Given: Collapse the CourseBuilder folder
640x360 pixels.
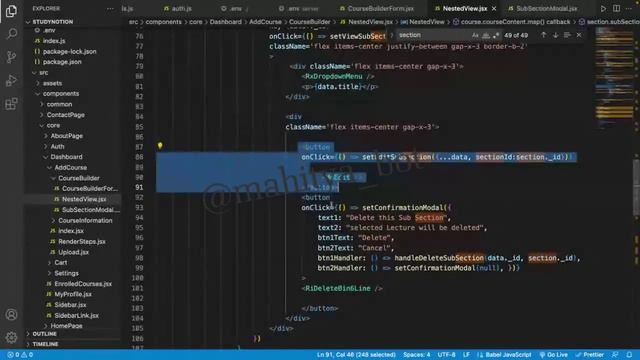Looking at the screenshot, I should coord(79,178).
